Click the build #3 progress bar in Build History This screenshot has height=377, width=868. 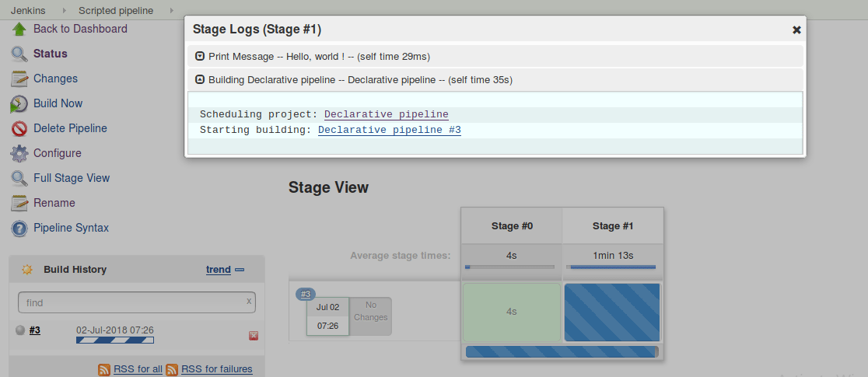[x=115, y=340]
